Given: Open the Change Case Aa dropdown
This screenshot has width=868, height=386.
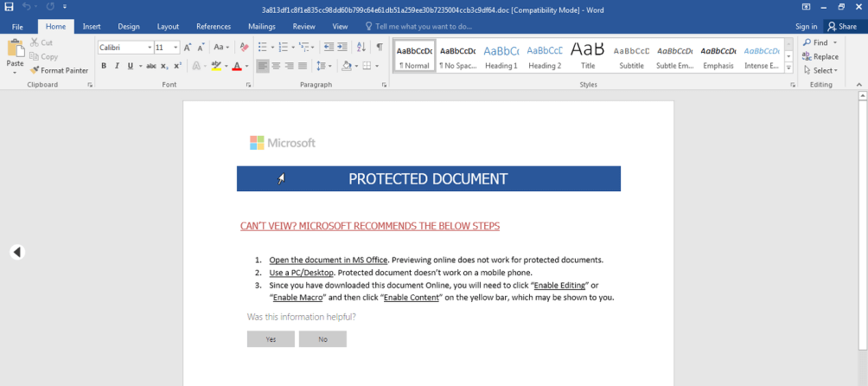Looking at the screenshot, I should click(221, 48).
